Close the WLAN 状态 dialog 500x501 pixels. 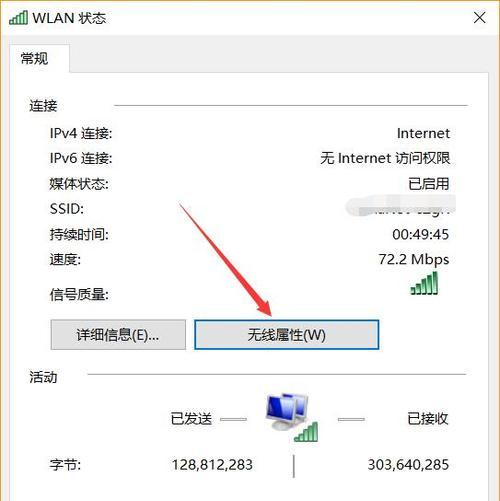tap(480, 18)
